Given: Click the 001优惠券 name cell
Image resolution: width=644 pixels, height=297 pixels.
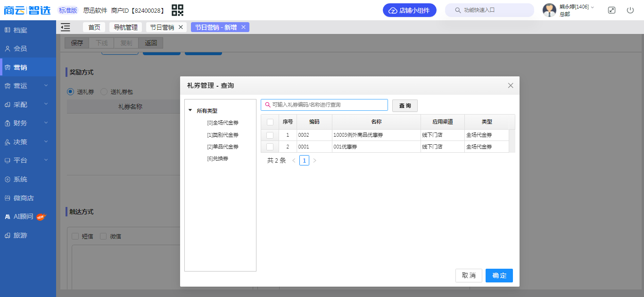Looking at the screenshot, I should point(376,147).
